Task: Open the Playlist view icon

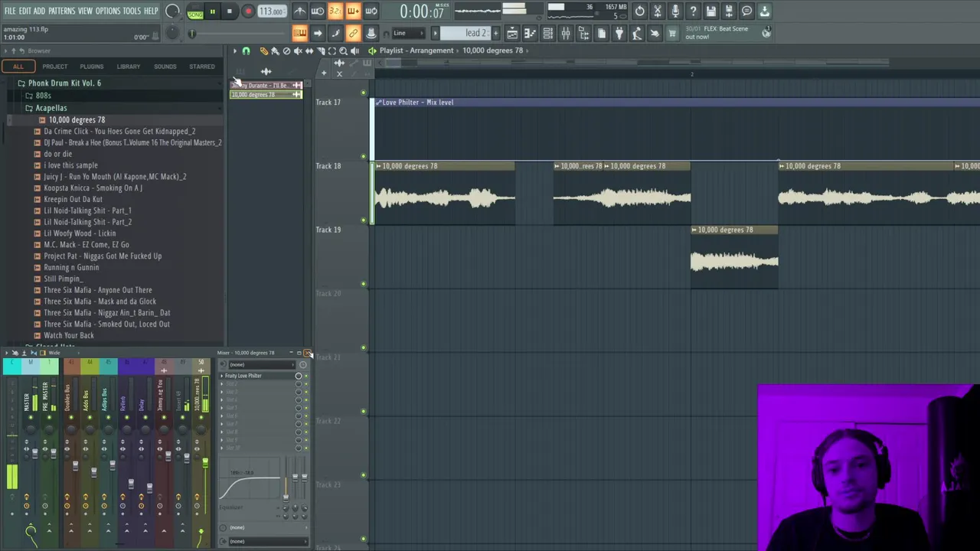Action: [512, 33]
